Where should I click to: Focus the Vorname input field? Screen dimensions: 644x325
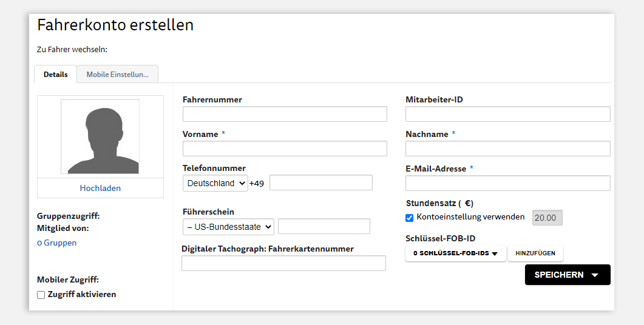click(285, 149)
